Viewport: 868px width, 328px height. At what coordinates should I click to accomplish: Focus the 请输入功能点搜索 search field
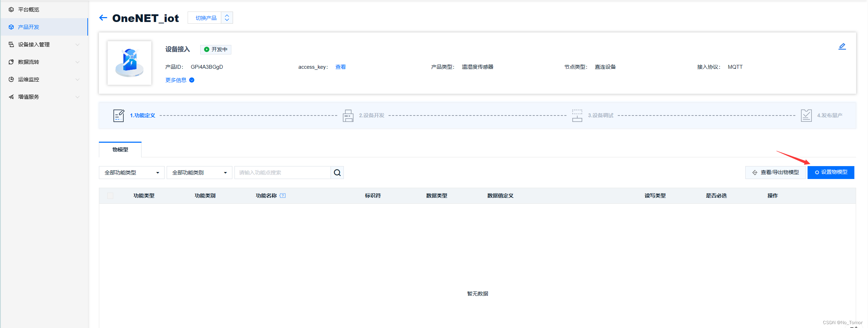tap(283, 173)
